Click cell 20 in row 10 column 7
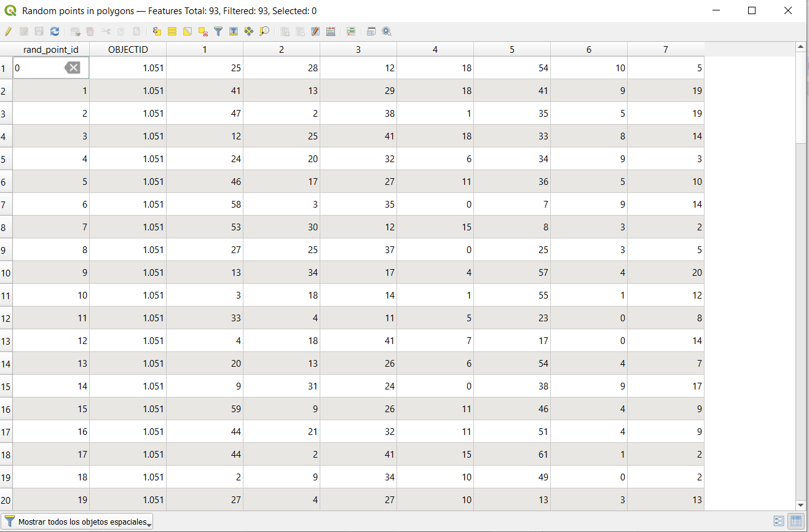 tap(666, 273)
